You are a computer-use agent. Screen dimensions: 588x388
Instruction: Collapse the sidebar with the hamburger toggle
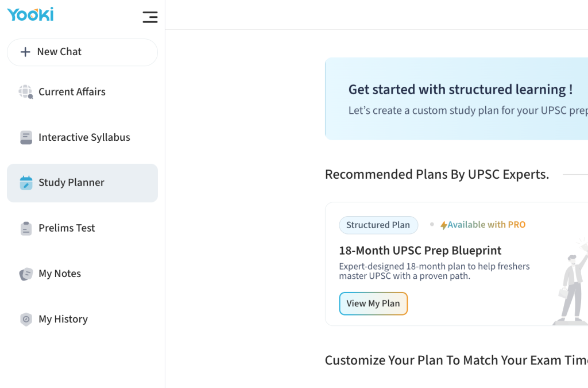[x=150, y=17]
